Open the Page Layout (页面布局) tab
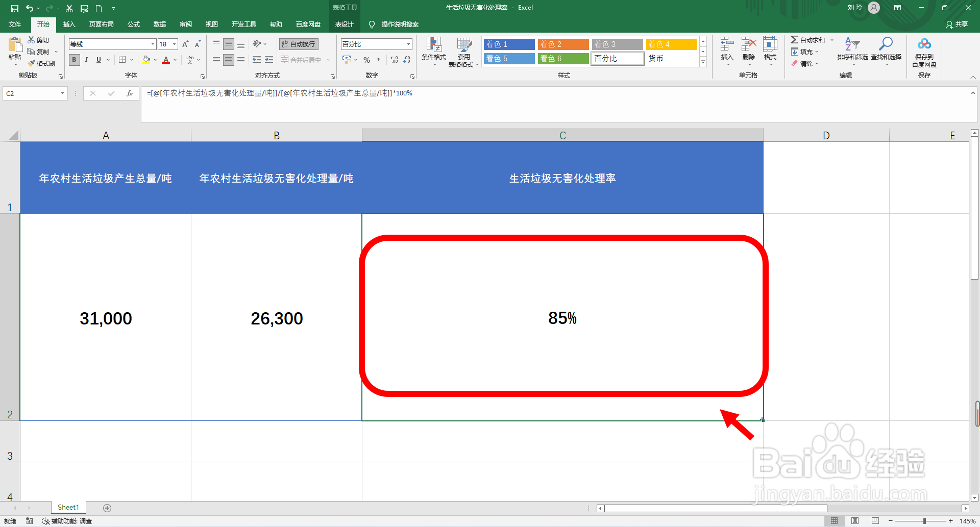Image resolution: width=980 pixels, height=527 pixels. [101, 24]
